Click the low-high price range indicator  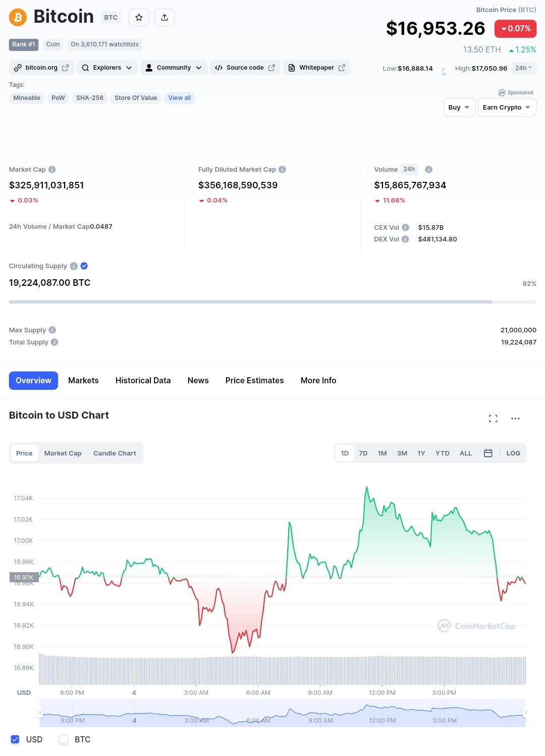pos(444,71)
